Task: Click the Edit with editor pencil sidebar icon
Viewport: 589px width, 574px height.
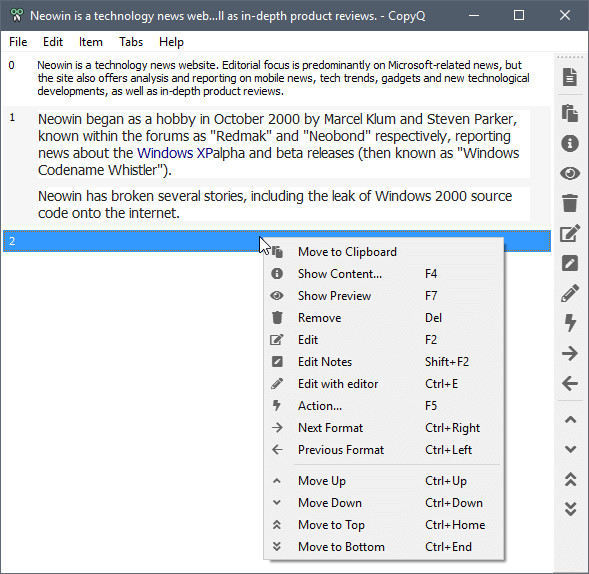Action: [x=570, y=293]
